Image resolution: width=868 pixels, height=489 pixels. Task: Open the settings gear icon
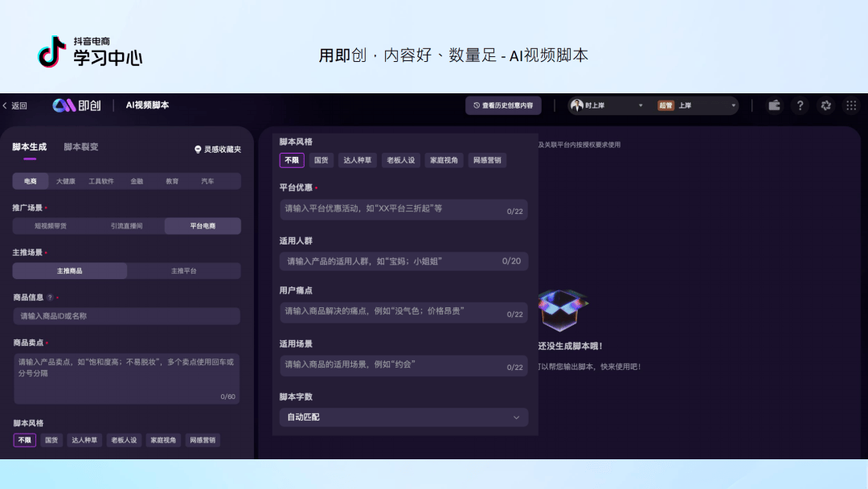(x=826, y=105)
